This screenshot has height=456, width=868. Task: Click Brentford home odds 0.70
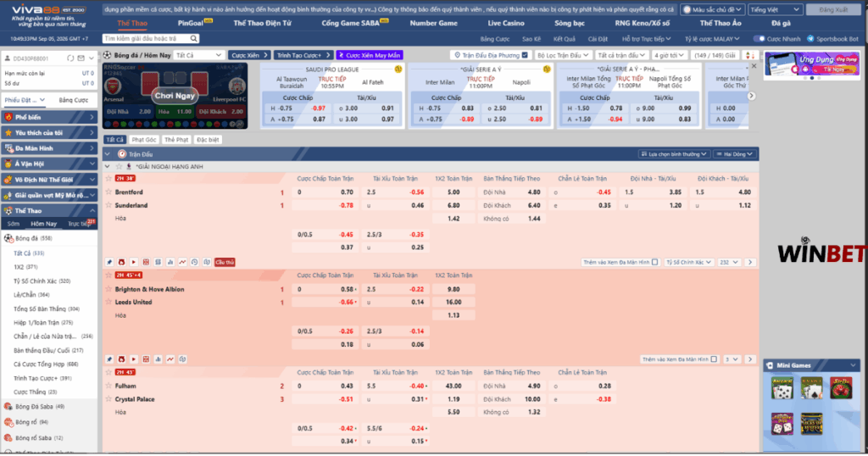(347, 192)
